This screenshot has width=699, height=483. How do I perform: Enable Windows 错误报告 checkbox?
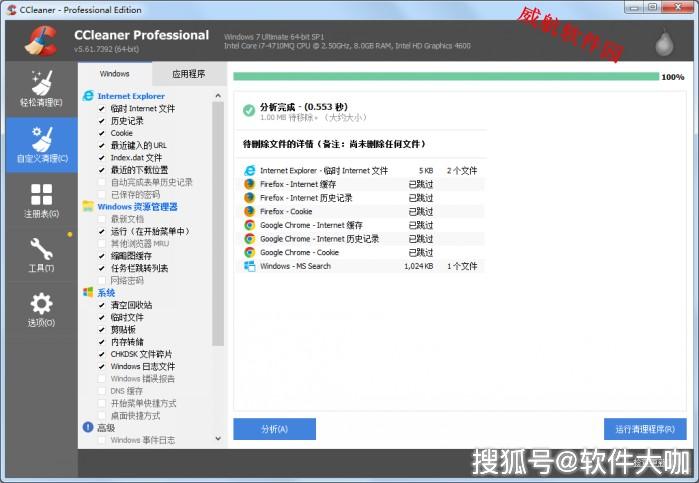tap(102, 379)
